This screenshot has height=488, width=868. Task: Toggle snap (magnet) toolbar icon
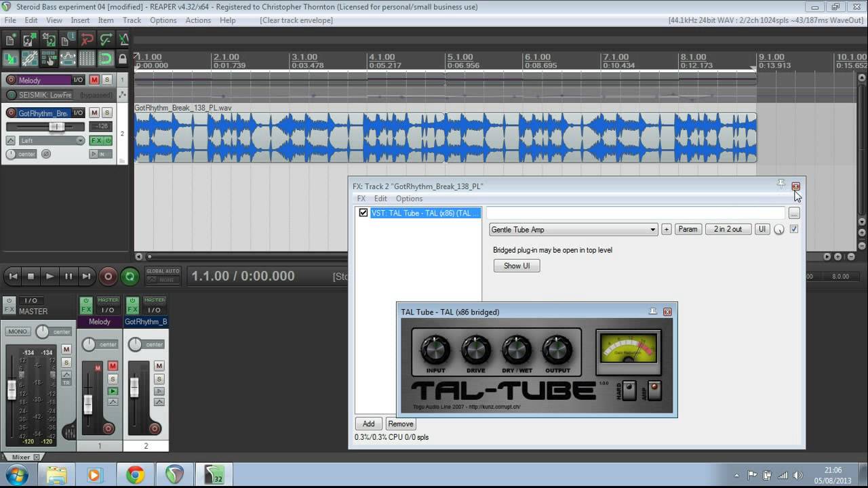105,59
